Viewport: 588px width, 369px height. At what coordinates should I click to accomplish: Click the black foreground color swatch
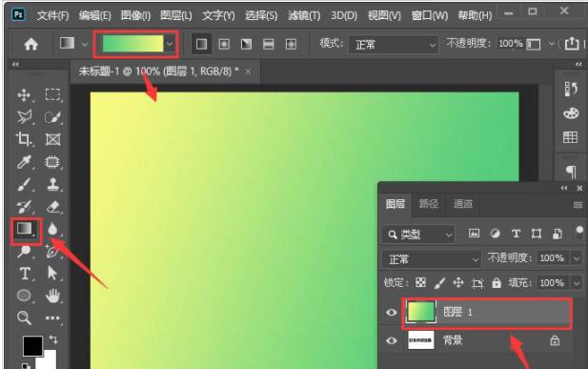[32, 346]
